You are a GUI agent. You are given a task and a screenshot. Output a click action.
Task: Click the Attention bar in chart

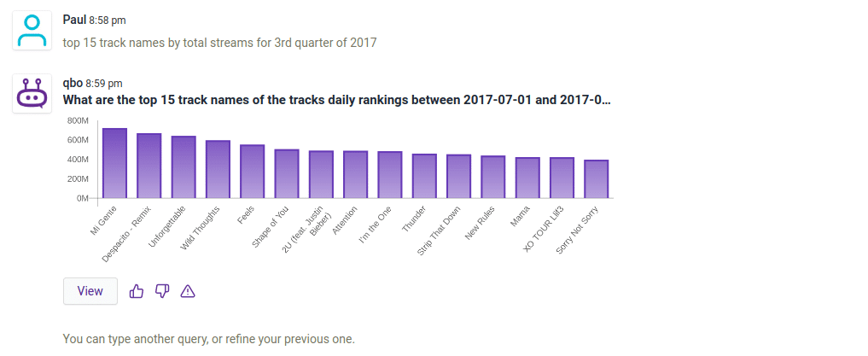point(355,175)
